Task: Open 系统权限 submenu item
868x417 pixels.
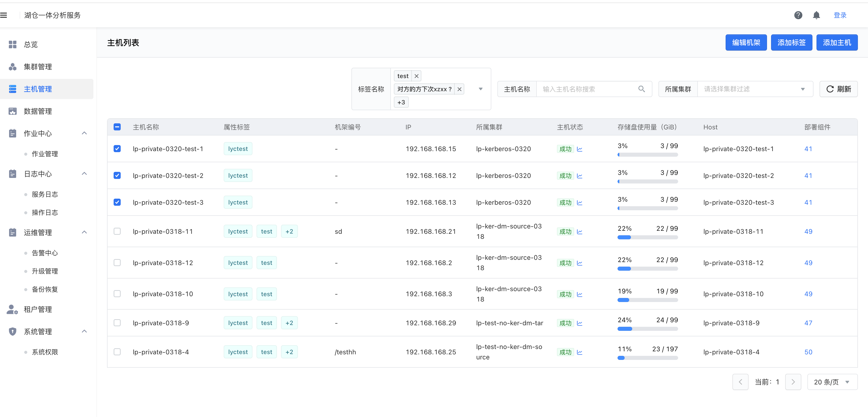Action: pyautogui.click(x=45, y=352)
